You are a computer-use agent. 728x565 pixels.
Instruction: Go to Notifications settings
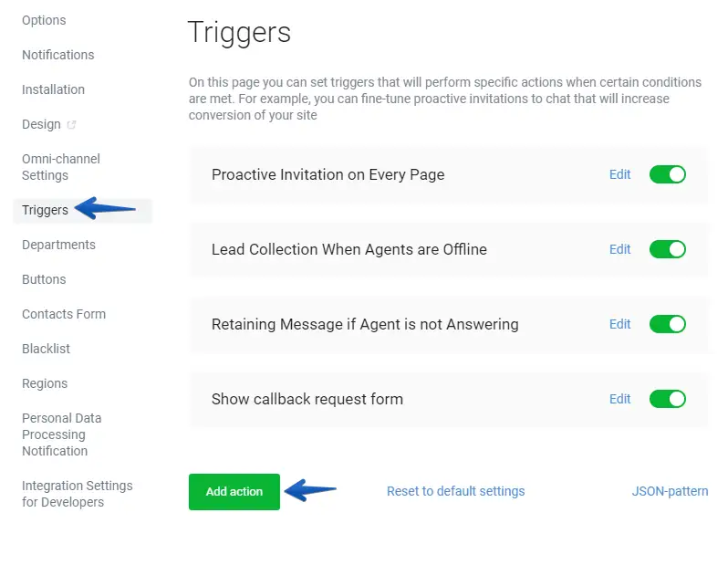point(57,55)
